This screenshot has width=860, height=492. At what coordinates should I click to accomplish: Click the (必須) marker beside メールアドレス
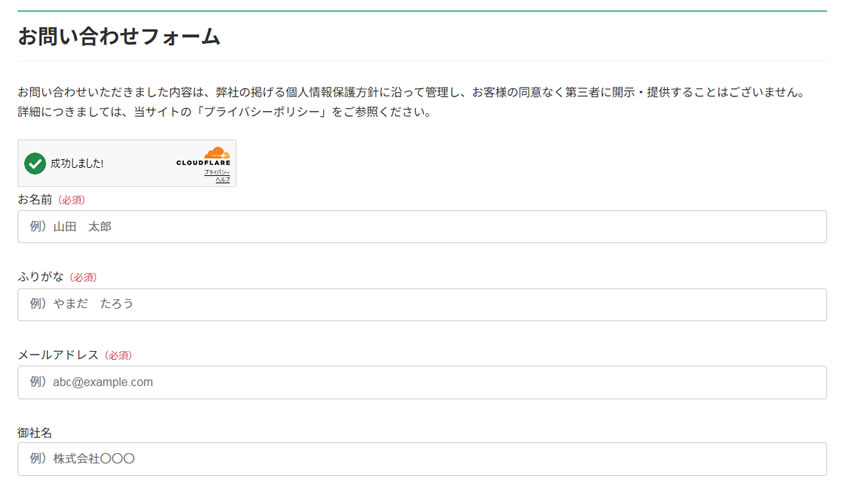coord(118,355)
